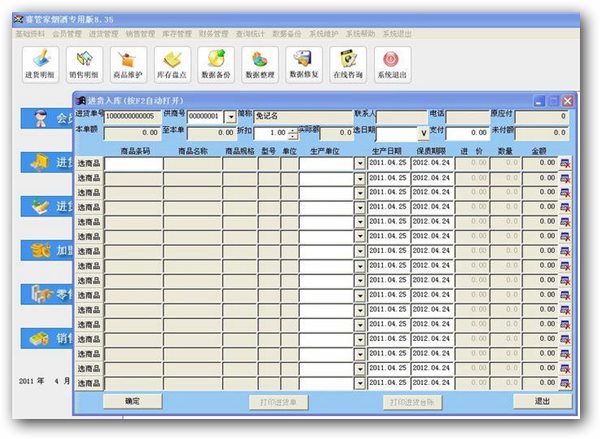
Task: Open the 库存盘点 toolbar icon
Action: (172, 64)
